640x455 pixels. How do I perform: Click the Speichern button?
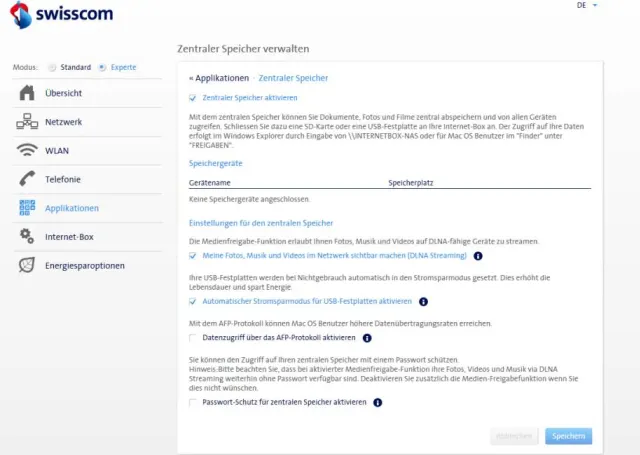(568, 436)
